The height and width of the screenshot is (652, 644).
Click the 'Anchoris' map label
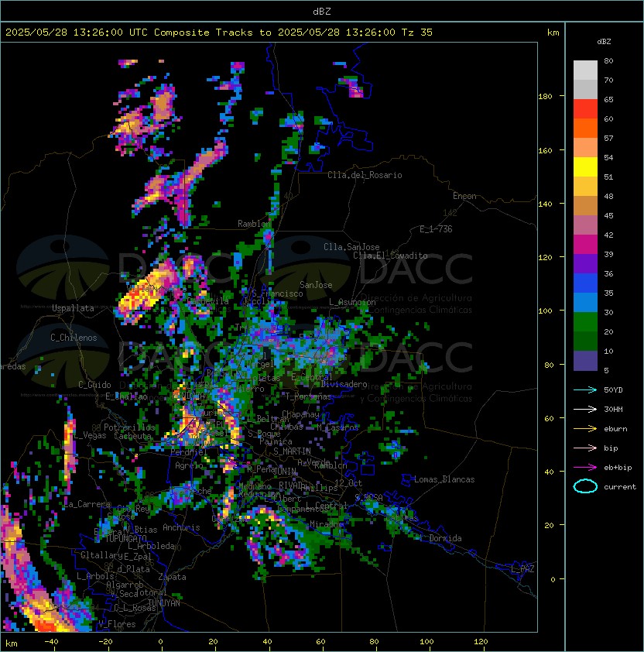181,527
